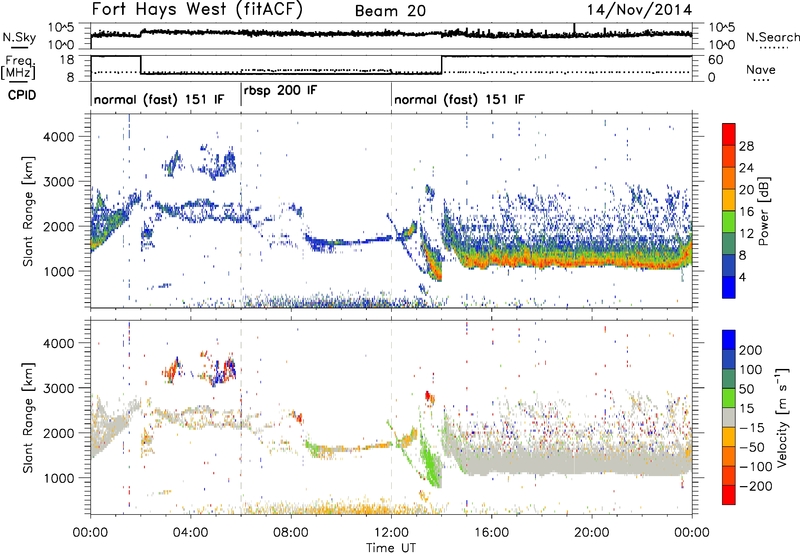
Task: Select the red top segment of Power colorbar
Action: point(729,134)
